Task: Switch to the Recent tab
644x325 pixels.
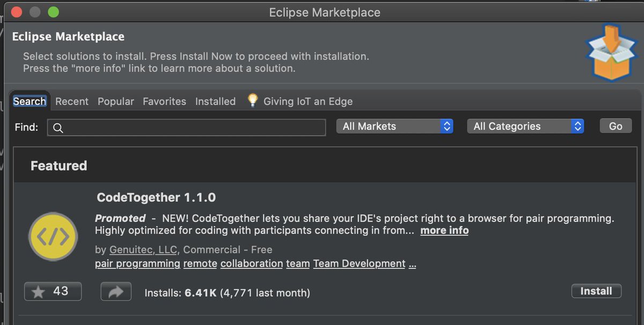Action: 72,101
